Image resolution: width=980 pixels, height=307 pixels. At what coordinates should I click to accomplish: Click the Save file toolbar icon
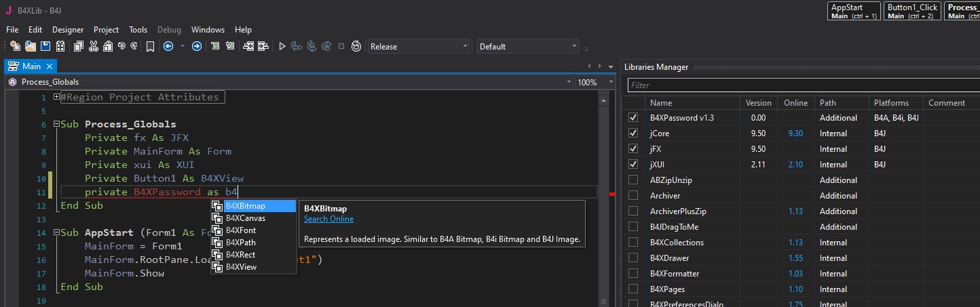(45, 46)
